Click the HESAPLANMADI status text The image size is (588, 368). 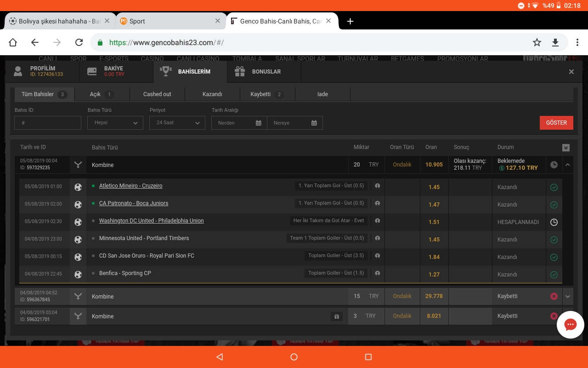(518, 222)
